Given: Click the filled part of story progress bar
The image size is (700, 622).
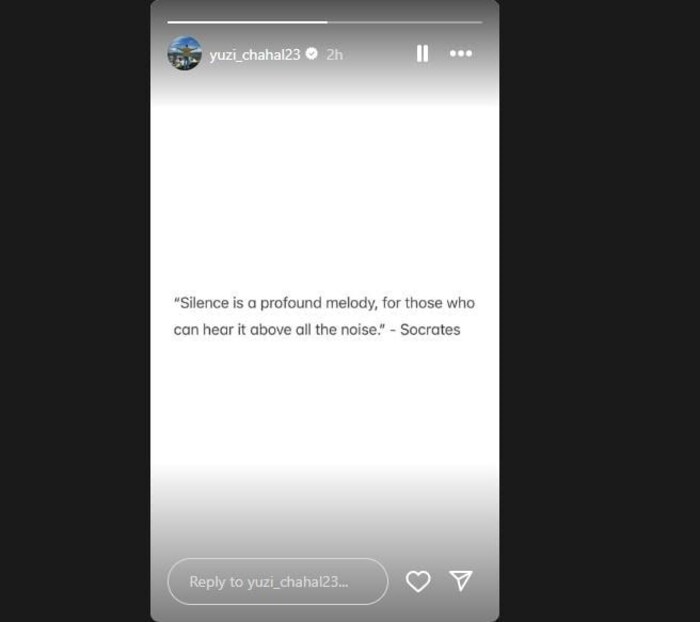Looking at the screenshot, I should [247, 22].
